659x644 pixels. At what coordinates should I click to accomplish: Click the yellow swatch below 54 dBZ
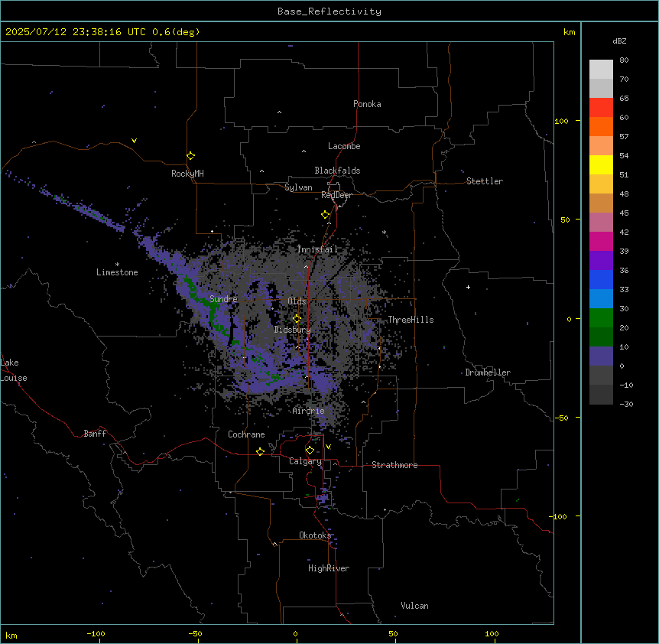click(x=601, y=164)
